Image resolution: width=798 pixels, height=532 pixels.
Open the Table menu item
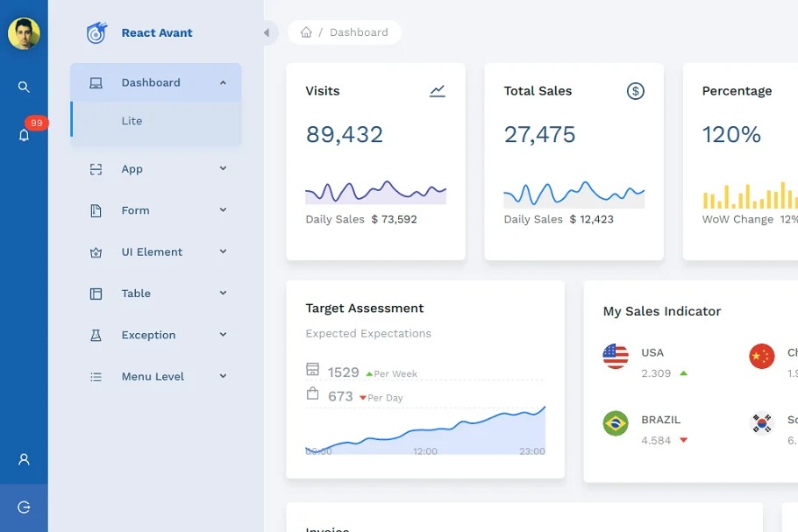pos(136,294)
